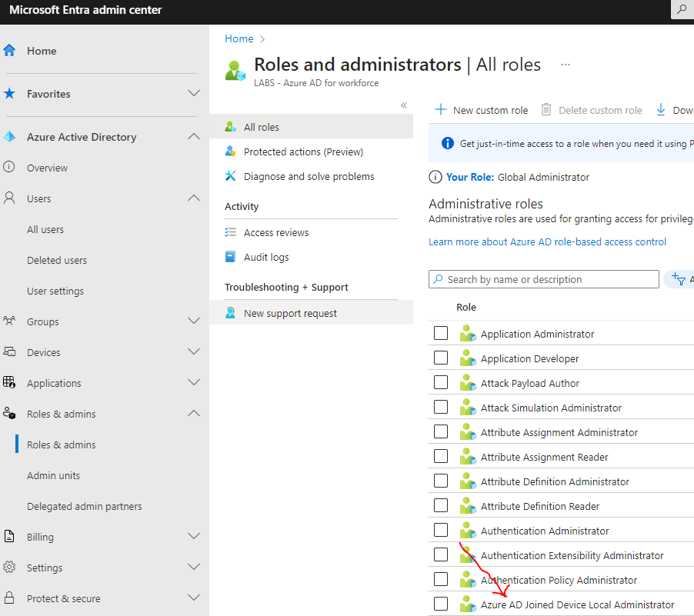Tick the Attack Payload Author checkbox
The width and height of the screenshot is (694, 616).
coord(441,383)
